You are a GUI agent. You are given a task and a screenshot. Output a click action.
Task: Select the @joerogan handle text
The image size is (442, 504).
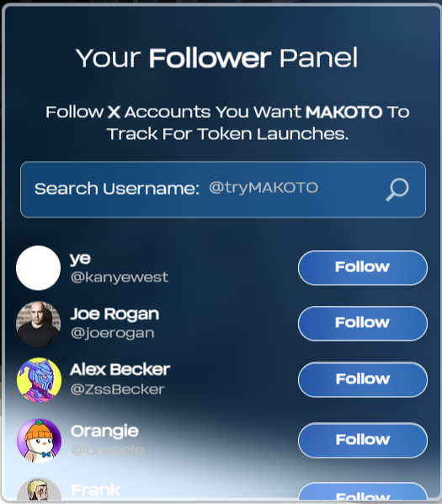(x=112, y=333)
